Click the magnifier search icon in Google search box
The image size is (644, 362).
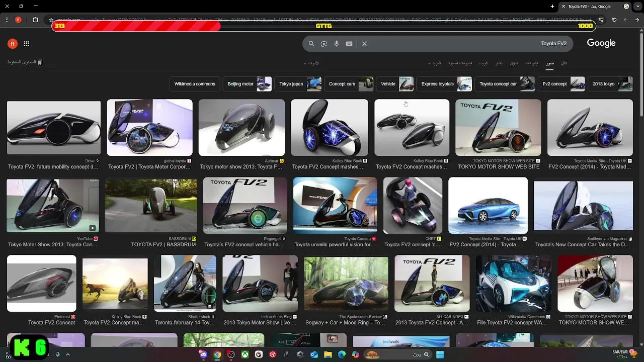point(311,44)
